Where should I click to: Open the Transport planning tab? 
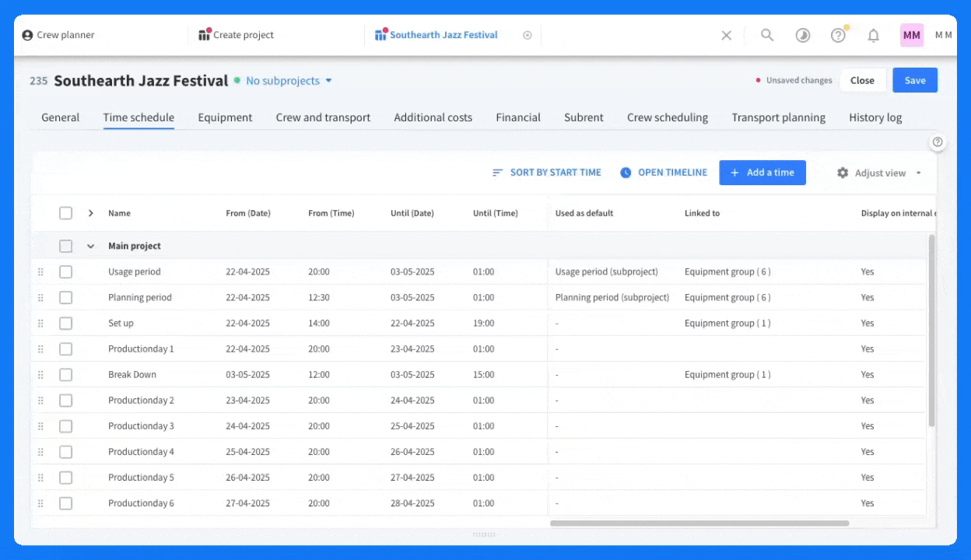click(778, 117)
